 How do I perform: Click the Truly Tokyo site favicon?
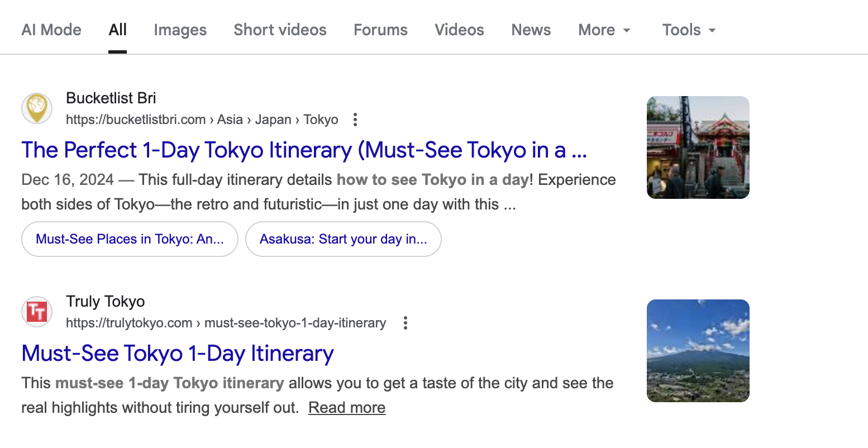pos(37,312)
